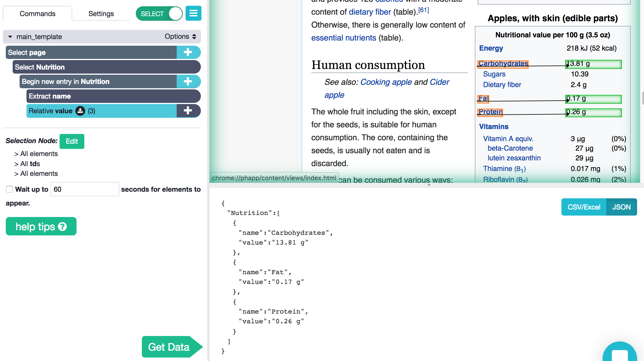Image resolution: width=644 pixels, height=361 pixels.
Task: Click the Sugars link
Action: (494, 74)
